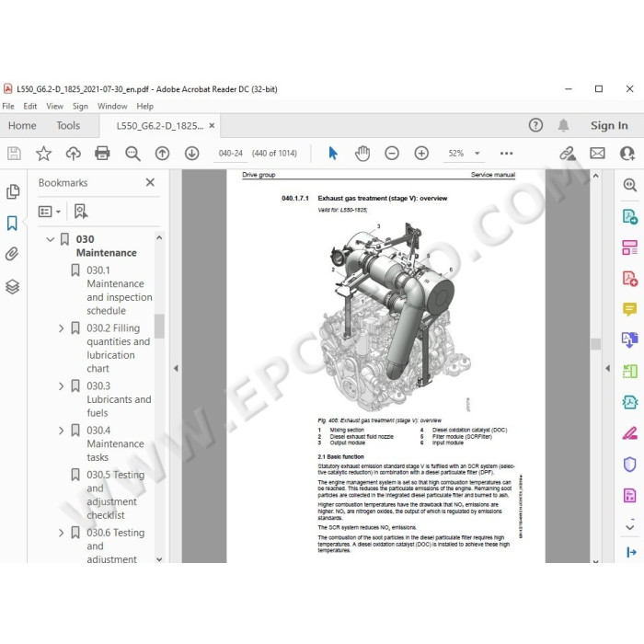Open Fill & Sign tool

(x=629, y=433)
